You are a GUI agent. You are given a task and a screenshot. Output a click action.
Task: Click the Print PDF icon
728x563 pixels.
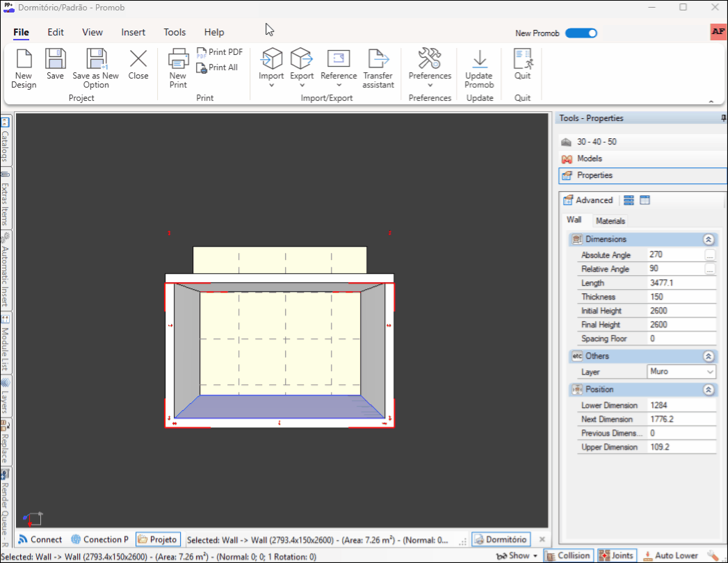pos(220,52)
